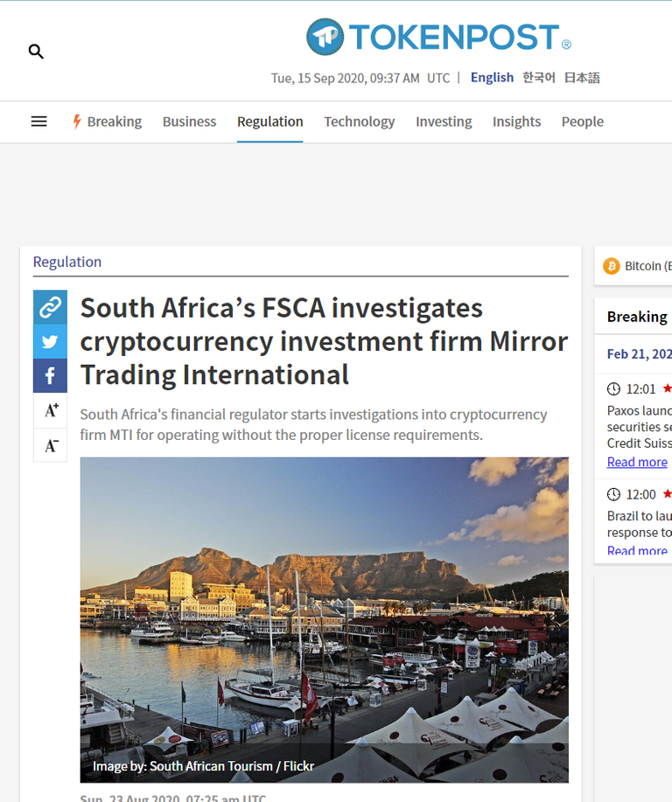Viewport: 672px width, 802px height.
Task: Open the Cape Town waterfront article image
Action: click(324, 620)
